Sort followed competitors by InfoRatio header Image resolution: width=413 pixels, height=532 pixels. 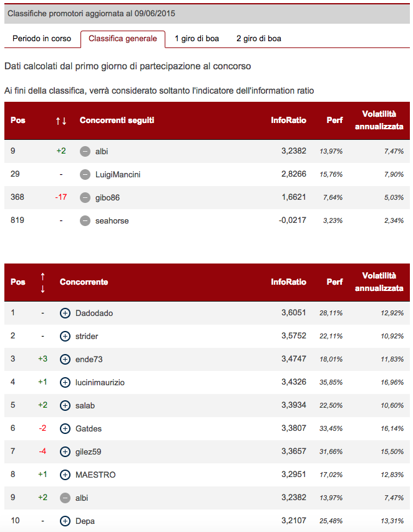tap(288, 121)
